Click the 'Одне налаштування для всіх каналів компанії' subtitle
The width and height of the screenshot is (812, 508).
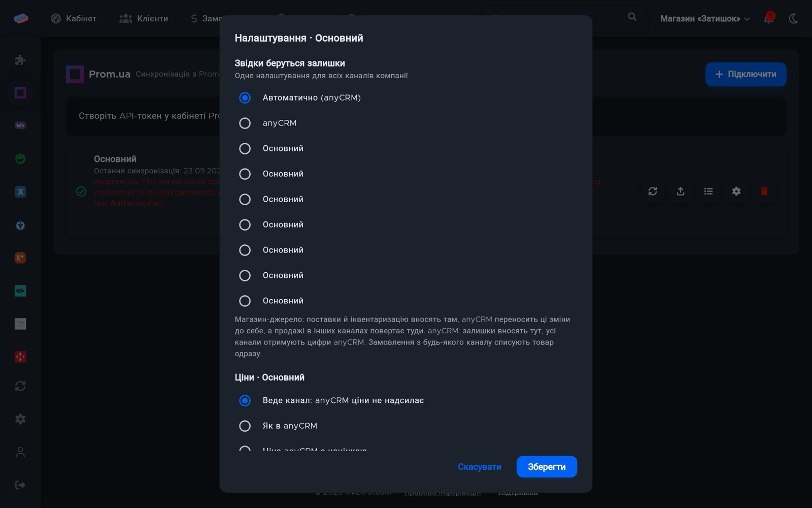pos(321,76)
